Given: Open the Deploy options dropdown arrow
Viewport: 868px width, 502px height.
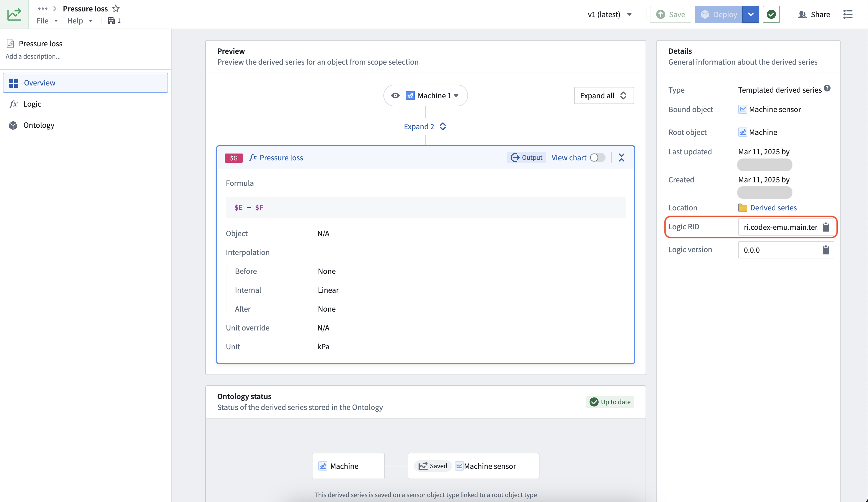Looking at the screenshot, I should (x=750, y=14).
